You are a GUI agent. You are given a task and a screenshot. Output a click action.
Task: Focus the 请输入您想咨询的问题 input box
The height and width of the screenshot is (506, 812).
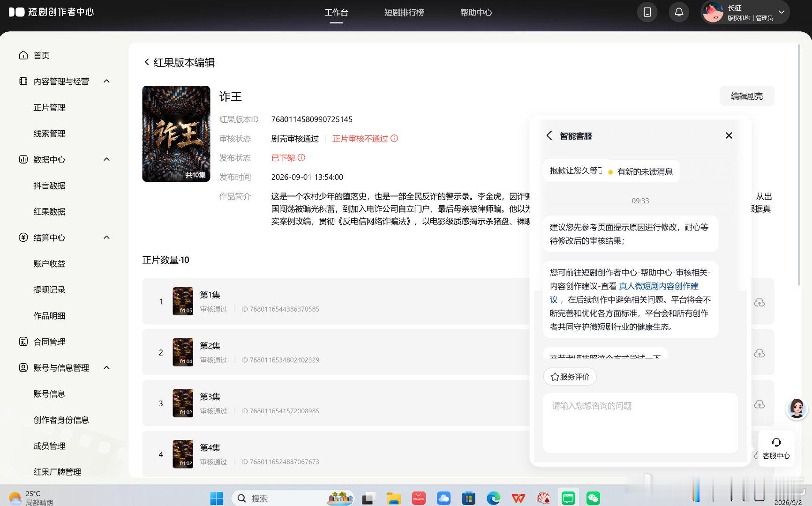click(640, 423)
